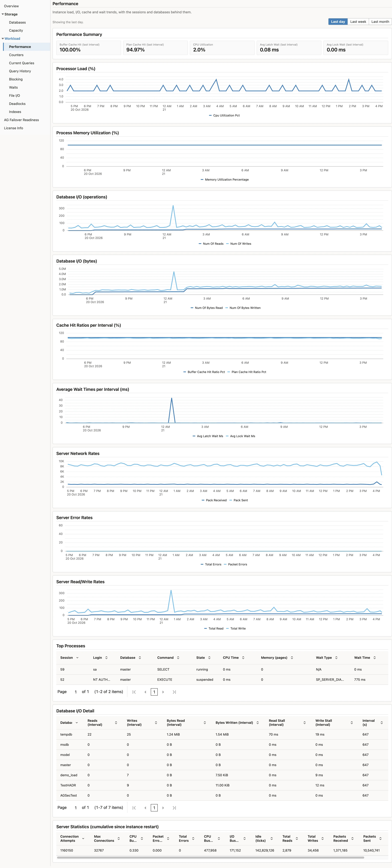Screen dimensions: 392x868
Task: Sort by Max Connections column icon
Action: coord(119,838)
